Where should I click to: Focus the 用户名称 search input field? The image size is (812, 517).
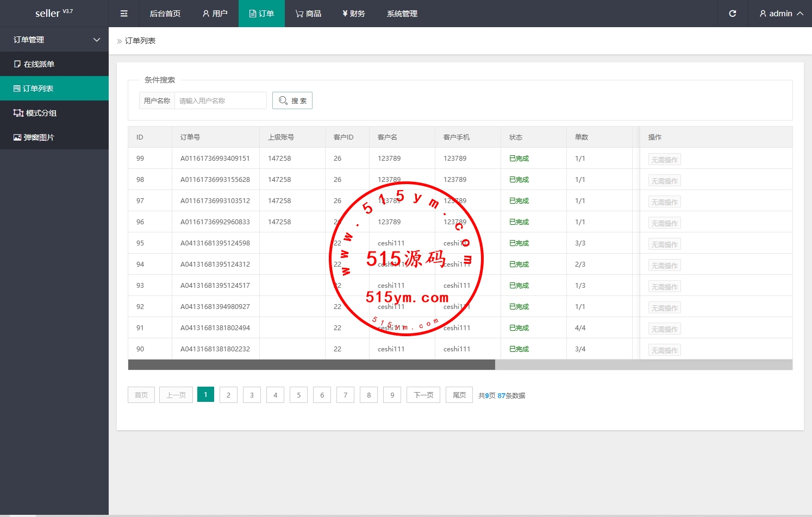(220, 100)
